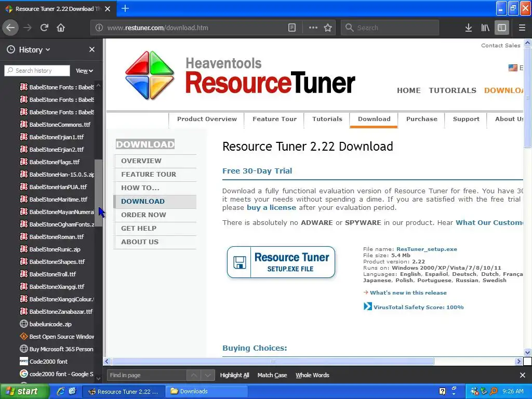Click Contact Sales link
Viewport: 532px width, 399px height.
pos(500,46)
